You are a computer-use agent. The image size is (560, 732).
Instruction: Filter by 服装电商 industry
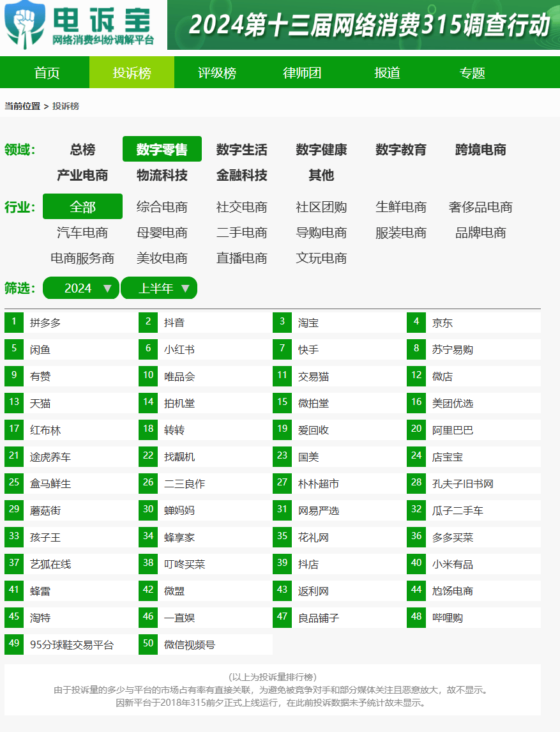point(401,232)
